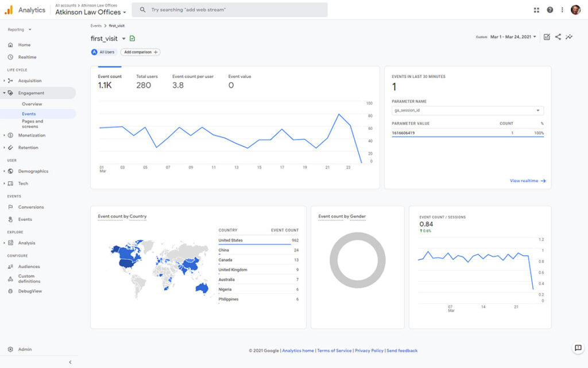The height and width of the screenshot is (368, 588).
Task: Open the Privacy Policy link
Action: point(369,351)
